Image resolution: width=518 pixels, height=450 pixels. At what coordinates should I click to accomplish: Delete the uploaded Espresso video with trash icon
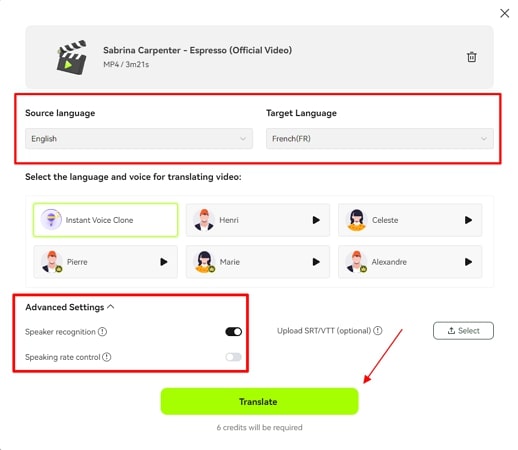pyautogui.click(x=471, y=57)
